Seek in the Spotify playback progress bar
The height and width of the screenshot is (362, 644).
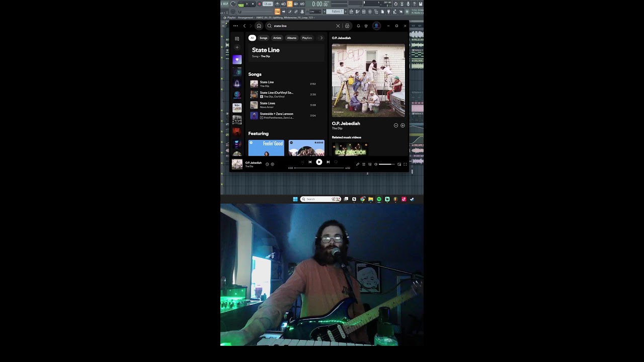coord(319,168)
